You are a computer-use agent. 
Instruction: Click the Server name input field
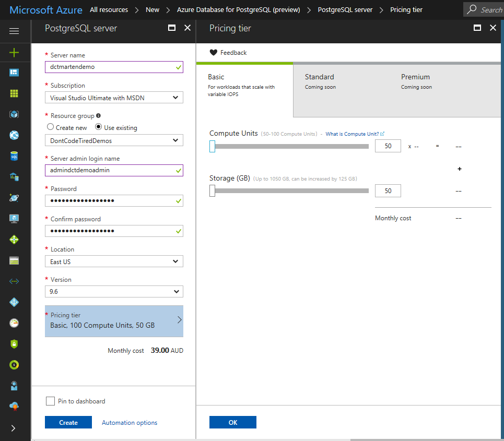(114, 67)
